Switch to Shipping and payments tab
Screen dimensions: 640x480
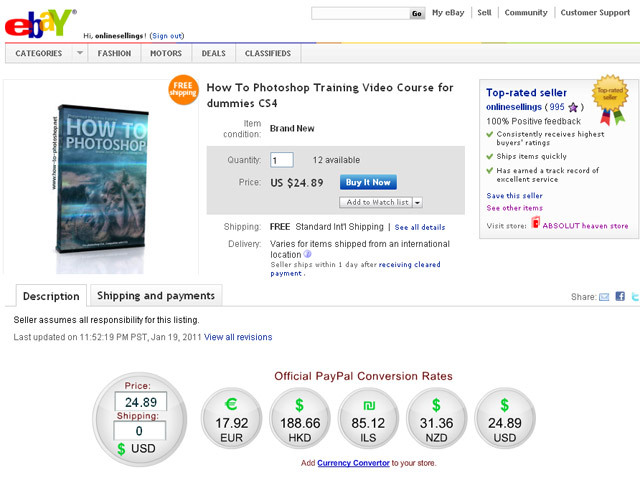pyautogui.click(x=156, y=296)
